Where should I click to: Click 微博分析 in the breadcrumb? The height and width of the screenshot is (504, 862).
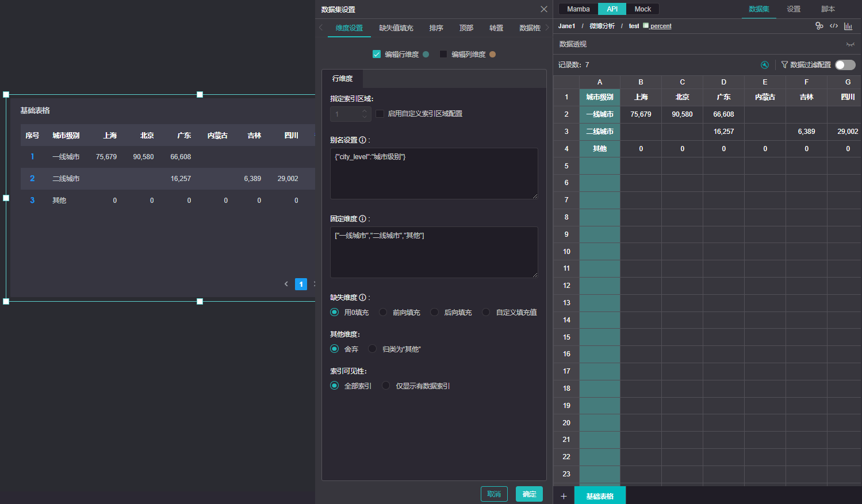(602, 26)
